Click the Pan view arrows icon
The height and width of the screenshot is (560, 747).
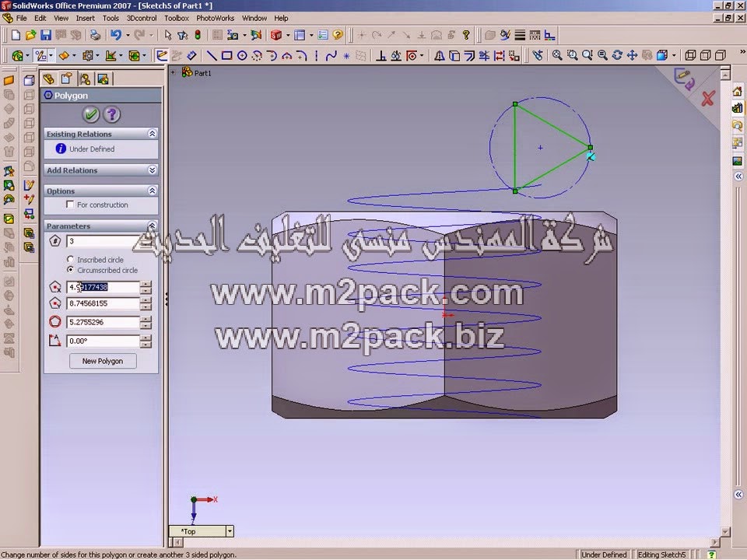(632, 56)
